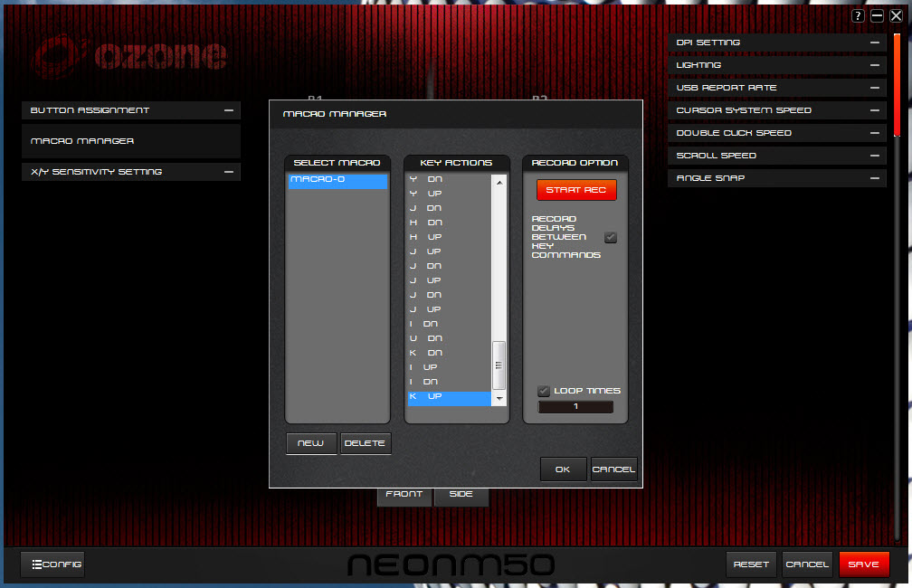The height and width of the screenshot is (588, 912).
Task: Click the Reset button in the bottom bar
Action: (x=751, y=564)
